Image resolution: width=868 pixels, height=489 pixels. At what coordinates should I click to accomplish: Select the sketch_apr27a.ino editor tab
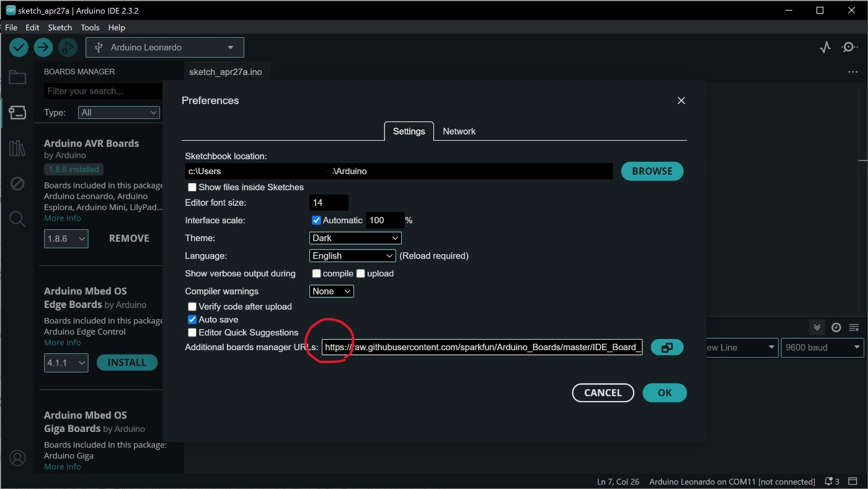226,72
